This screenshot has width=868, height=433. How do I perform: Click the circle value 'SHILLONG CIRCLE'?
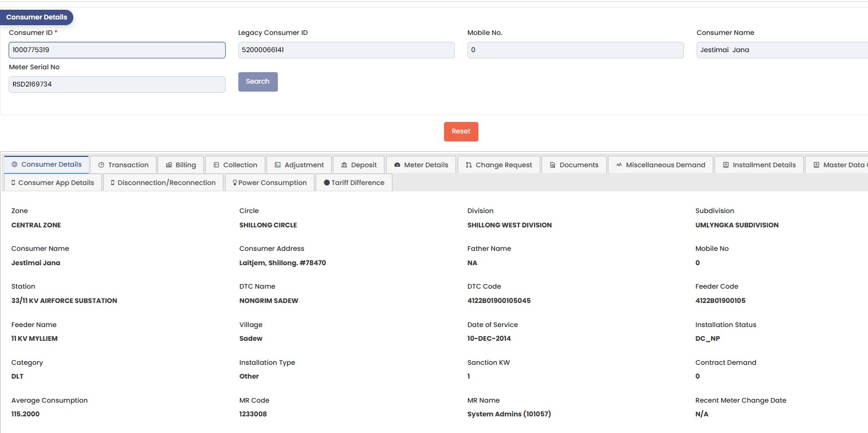pyautogui.click(x=268, y=225)
